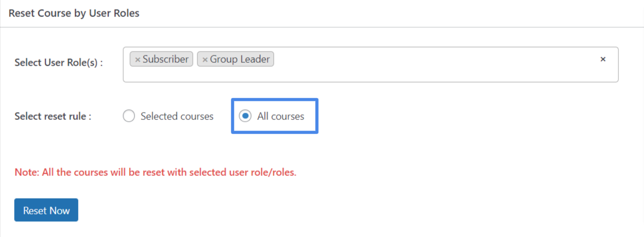Click the Reset Course by User Roles heading

tap(74, 13)
